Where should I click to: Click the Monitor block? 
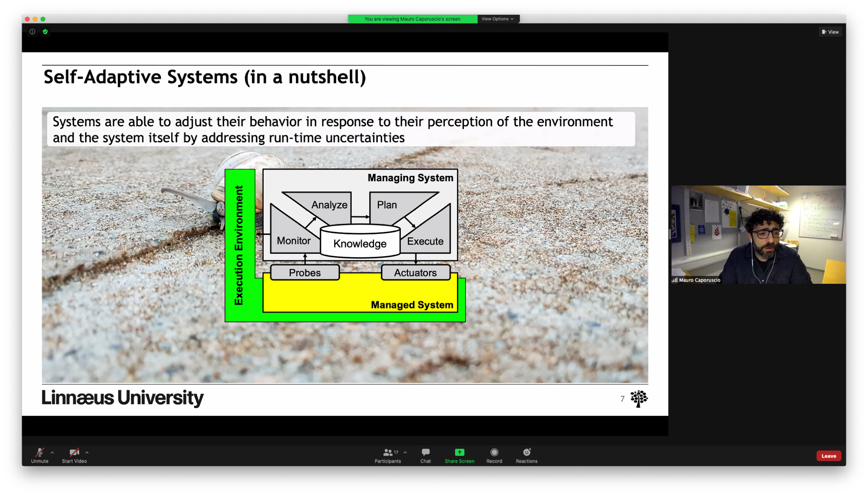tap(293, 241)
